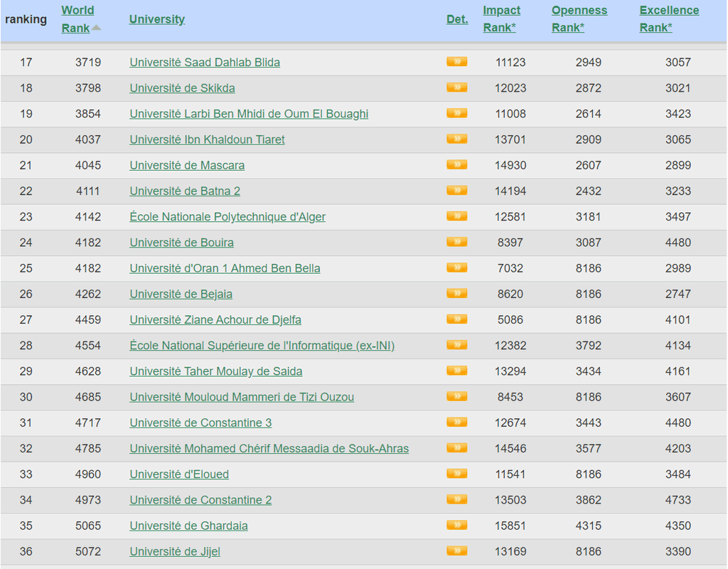728x569 pixels.
Task: Select impact rank value 11123
Action: click(510, 63)
